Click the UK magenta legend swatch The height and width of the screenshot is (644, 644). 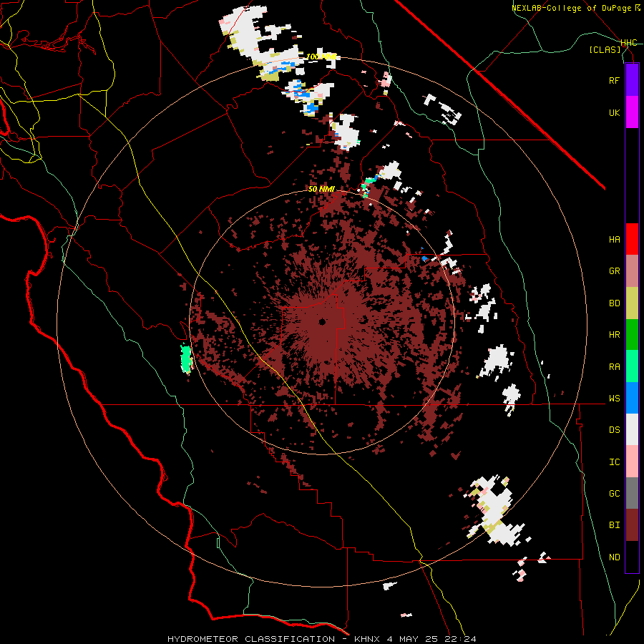point(632,112)
